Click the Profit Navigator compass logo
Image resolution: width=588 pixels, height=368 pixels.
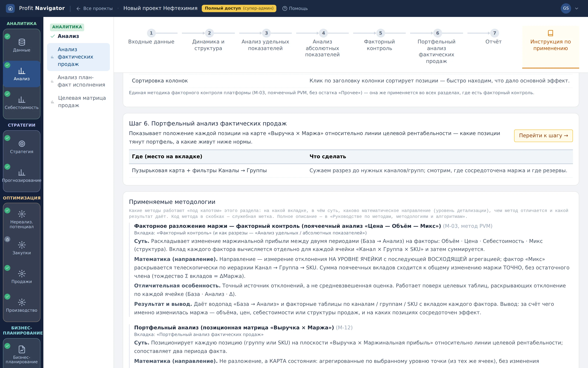(x=10, y=8)
